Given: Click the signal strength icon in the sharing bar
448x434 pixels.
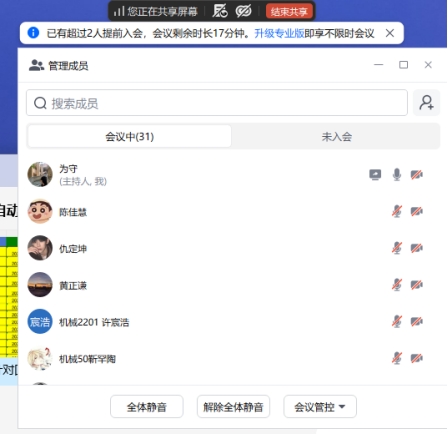Looking at the screenshot, I should pos(118,11).
